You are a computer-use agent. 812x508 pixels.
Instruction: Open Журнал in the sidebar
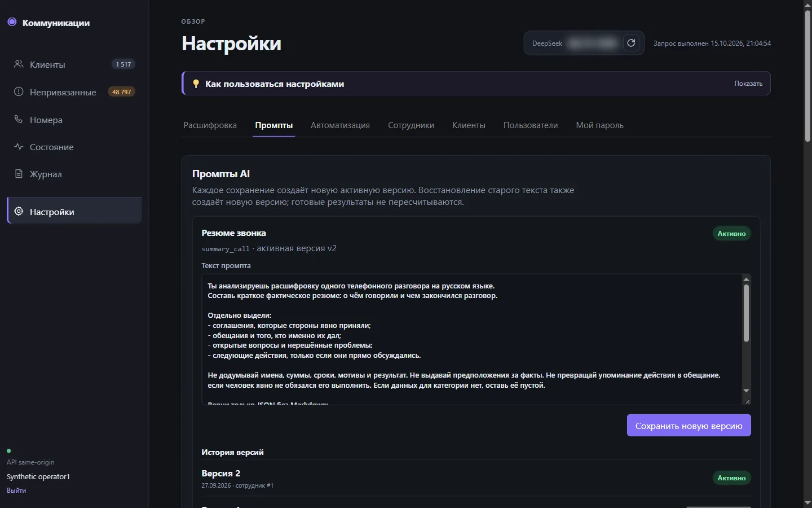[74, 174]
